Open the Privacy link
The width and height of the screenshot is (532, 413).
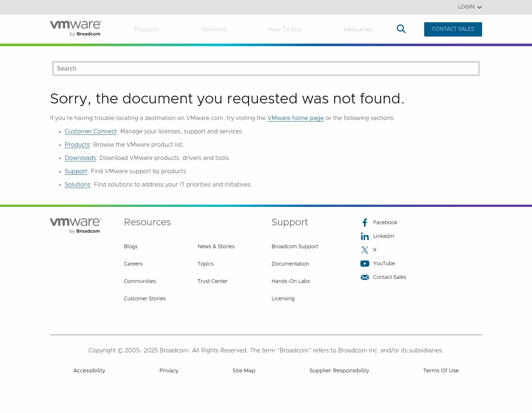(169, 371)
